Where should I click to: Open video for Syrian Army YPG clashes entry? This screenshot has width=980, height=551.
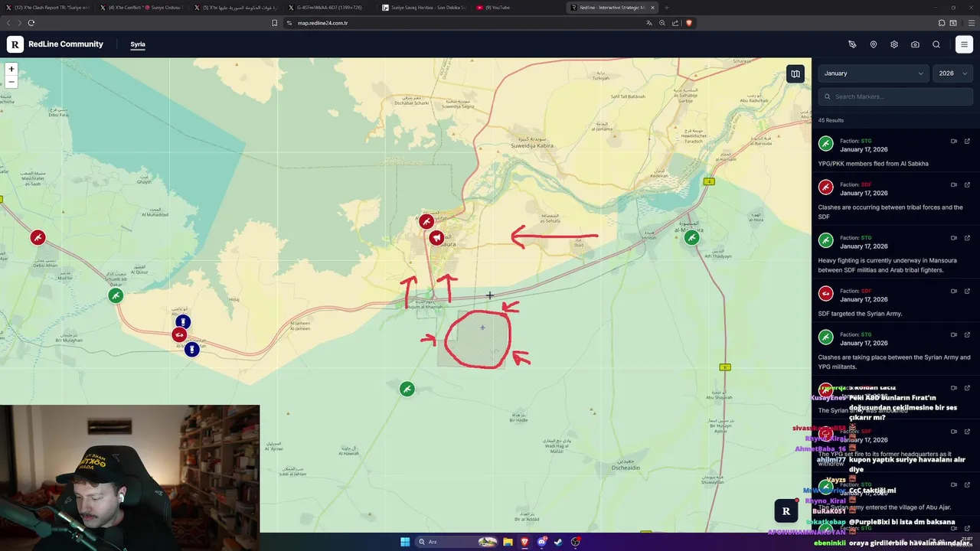click(954, 334)
